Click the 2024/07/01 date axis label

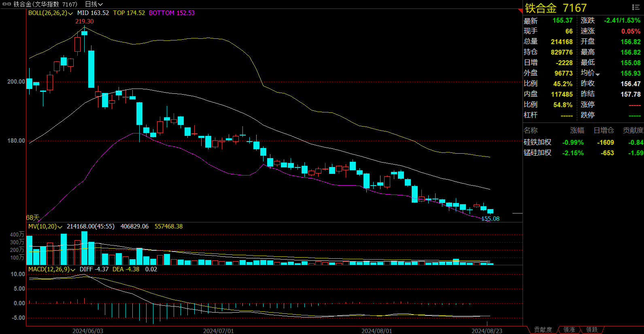click(x=219, y=331)
